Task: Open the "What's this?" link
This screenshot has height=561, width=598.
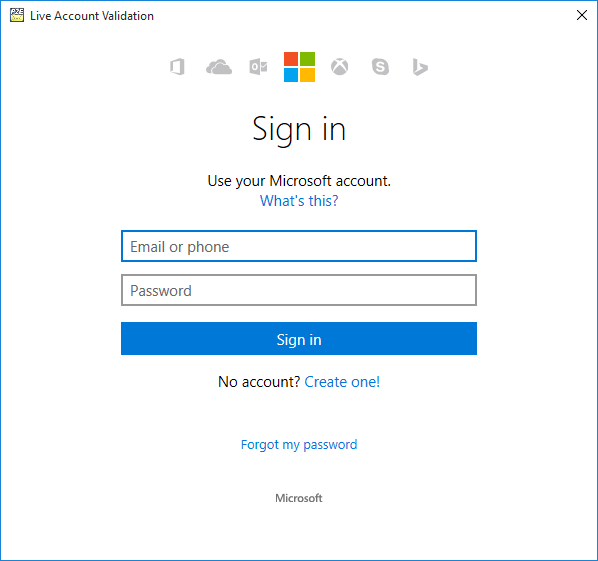Action: point(299,201)
